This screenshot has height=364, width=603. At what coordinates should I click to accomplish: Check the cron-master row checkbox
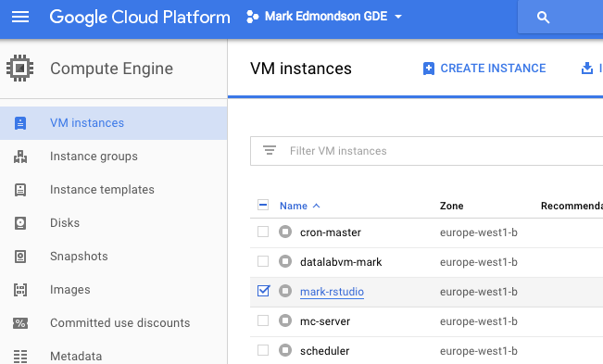263,232
